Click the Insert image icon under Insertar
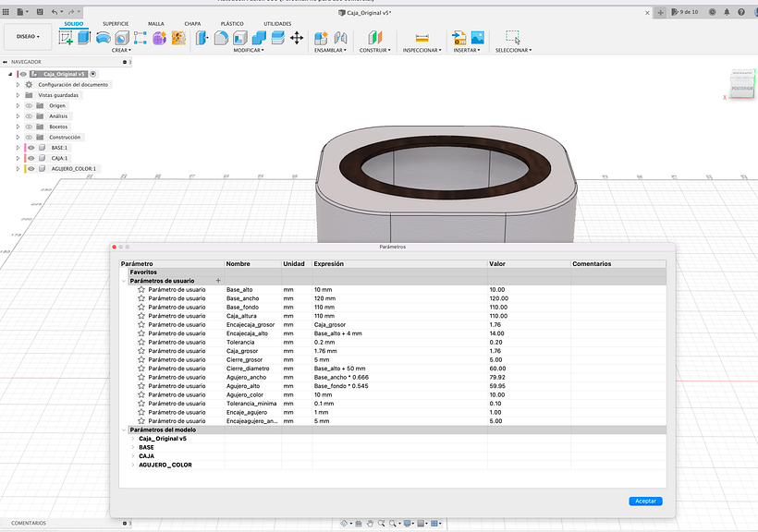 click(x=478, y=38)
